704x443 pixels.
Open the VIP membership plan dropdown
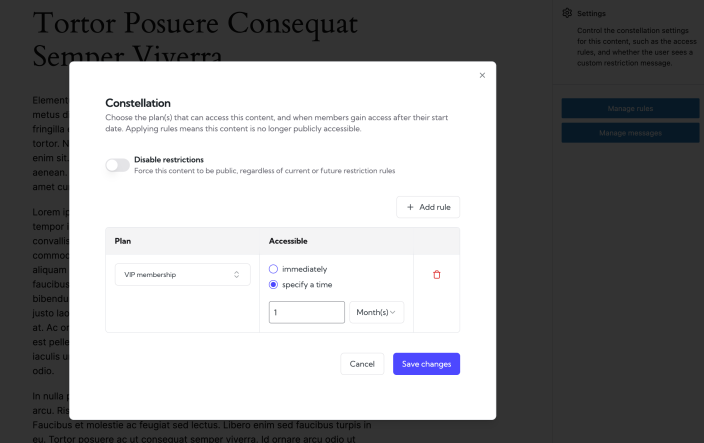click(x=182, y=274)
